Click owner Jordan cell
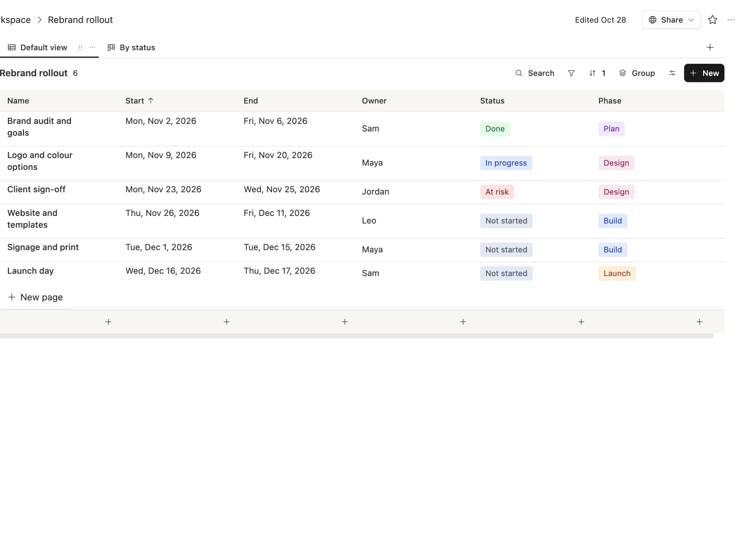This screenshot has height=539, width=756. click(x=375, y=192)
